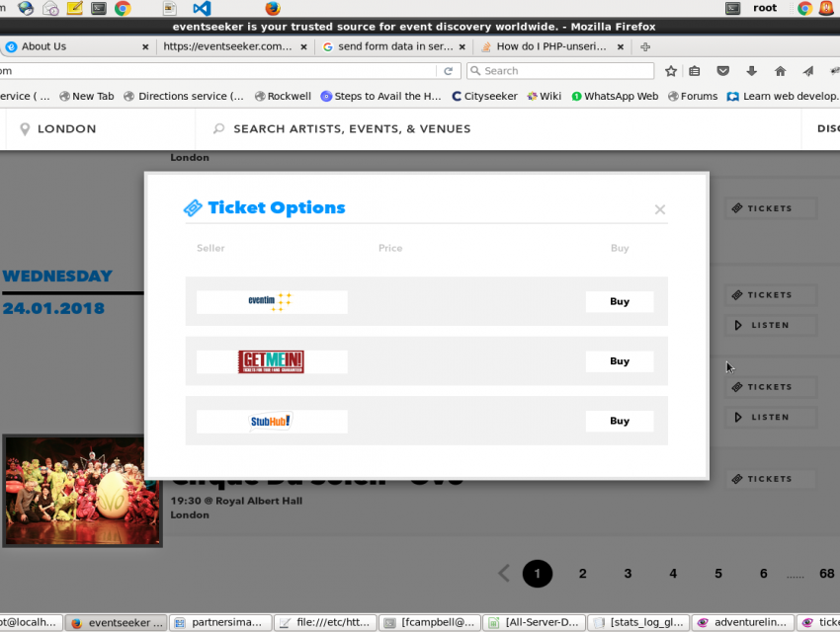Close the About Us tab
Image resolution: width=840 pixels, height=632 pixels.
click(145, 47)
